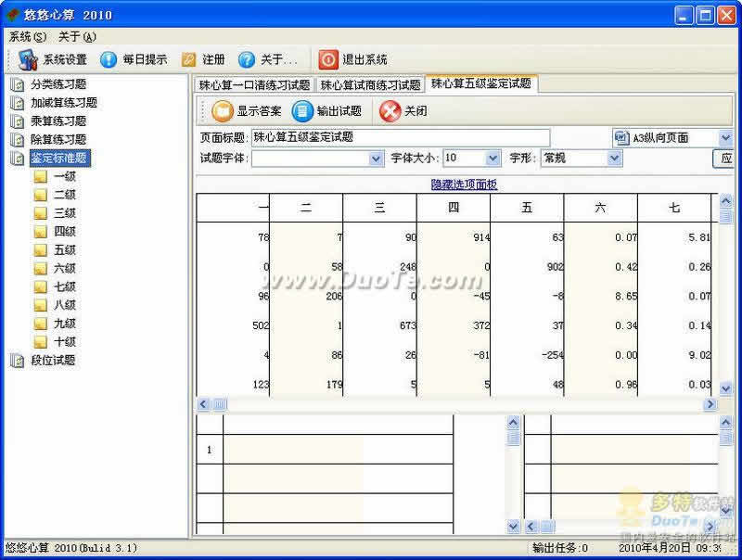This screenshot has width=742, height=560.
Task: Click the cell with value 248
Action: coord(379,267)
